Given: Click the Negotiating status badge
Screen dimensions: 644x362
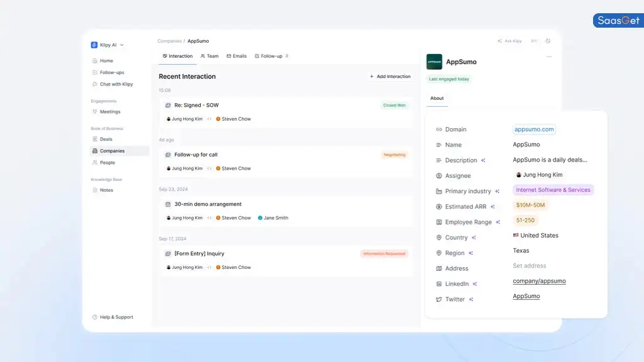Looking at the screenshot, I should (x=394, y=155).
